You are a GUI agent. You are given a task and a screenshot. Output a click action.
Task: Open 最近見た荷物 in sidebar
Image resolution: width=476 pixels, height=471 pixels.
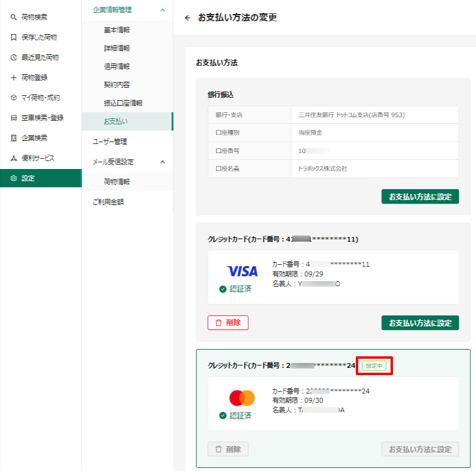point(41,57)
